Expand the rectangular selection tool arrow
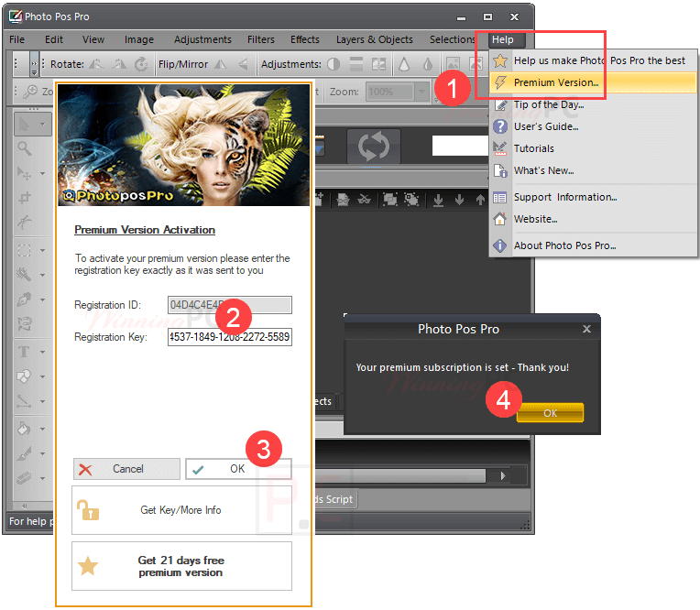Viewport: 700px width, 610px height. pos(43,250)
